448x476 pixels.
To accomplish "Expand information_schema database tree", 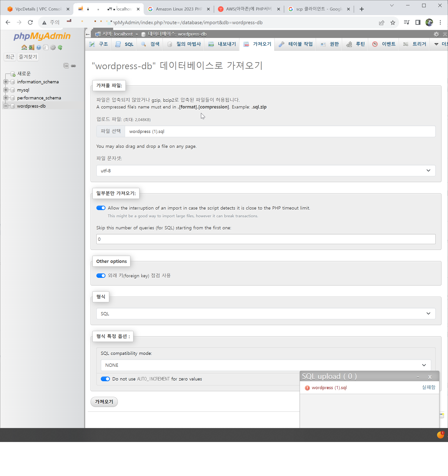I will coord(6,82).
